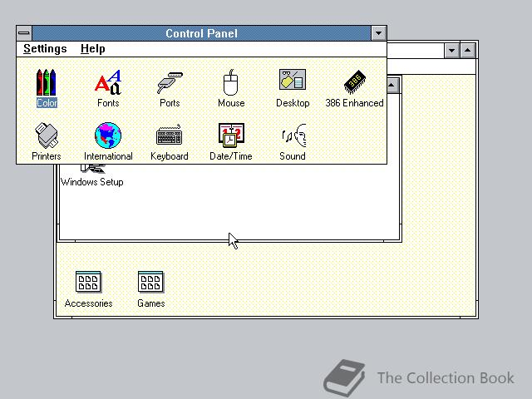532x399 pixels.
Task: Open the Mouse settings icon
Action: coord(231,82)
